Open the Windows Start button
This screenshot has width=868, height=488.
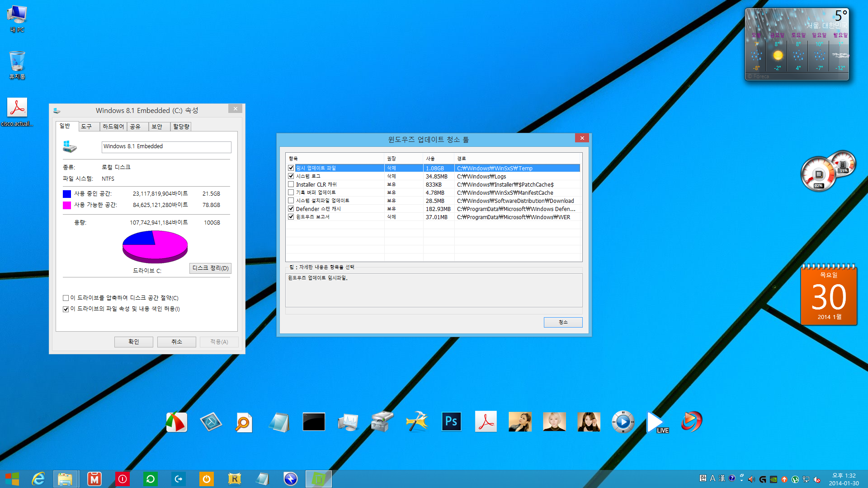(x=12, y=479)
